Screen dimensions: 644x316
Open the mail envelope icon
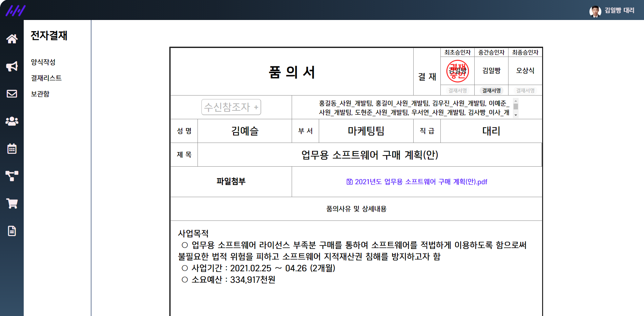(12, 94)
